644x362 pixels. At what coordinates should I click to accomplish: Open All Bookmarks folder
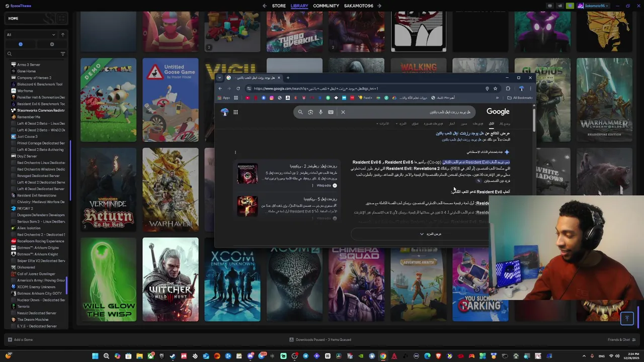point(520,98)
